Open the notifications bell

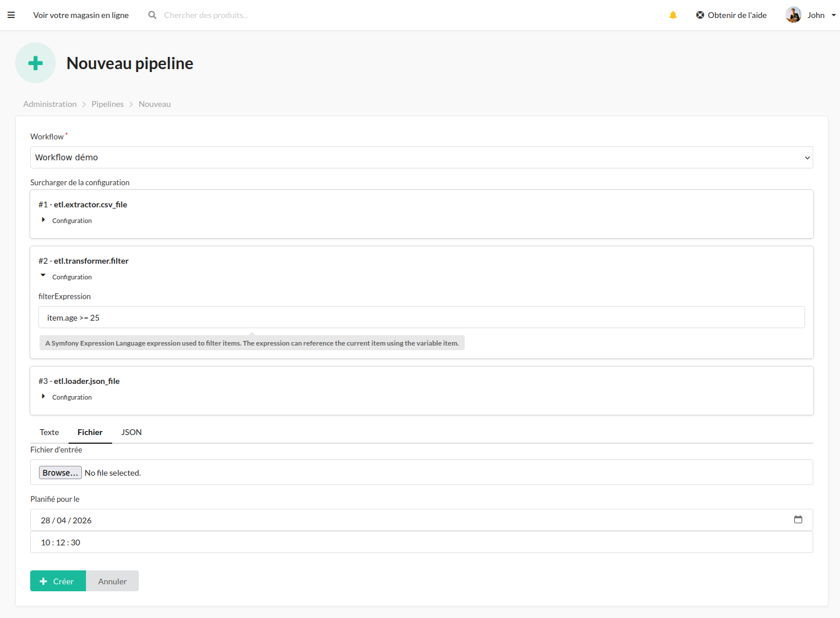point(673,15)
